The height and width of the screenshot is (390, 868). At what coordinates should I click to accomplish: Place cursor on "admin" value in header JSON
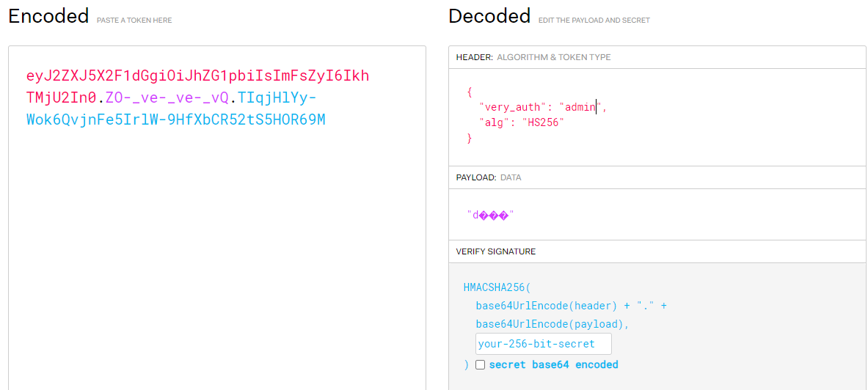[x=580, y=107]
